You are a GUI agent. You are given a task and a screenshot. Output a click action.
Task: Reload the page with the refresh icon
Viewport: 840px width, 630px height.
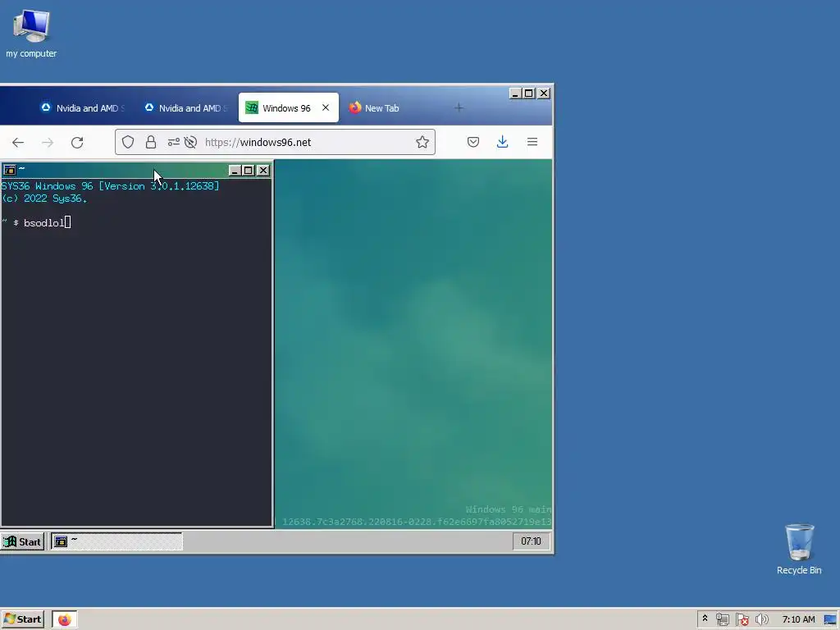click(x=77, y=142)
